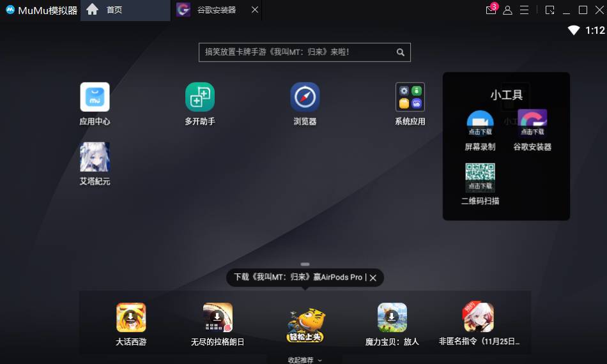Image resolution: width=607 pixels, height=364 pixels.
Task: Open the 系统应用 folder
Action: pos(410,97)
